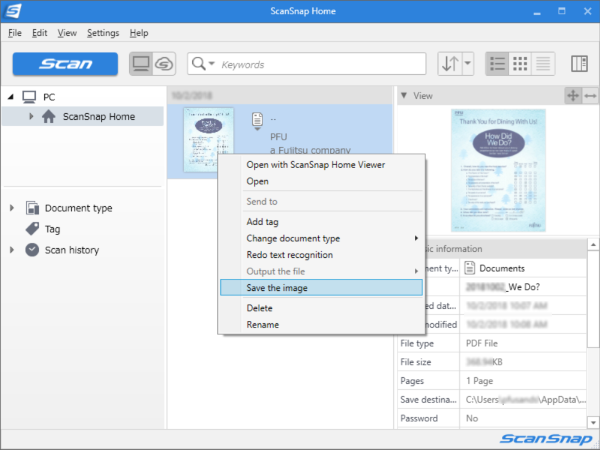The height and width of the screenshot is (450, 600).
Task: Choose Open with ScanSnap Home Viewer
Action: (316, 165)
